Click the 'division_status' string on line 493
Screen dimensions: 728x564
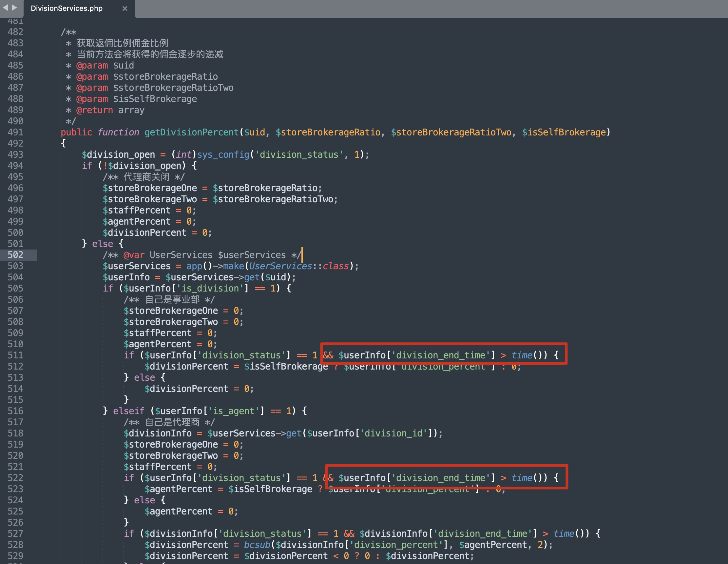click(x=299, y=155)
